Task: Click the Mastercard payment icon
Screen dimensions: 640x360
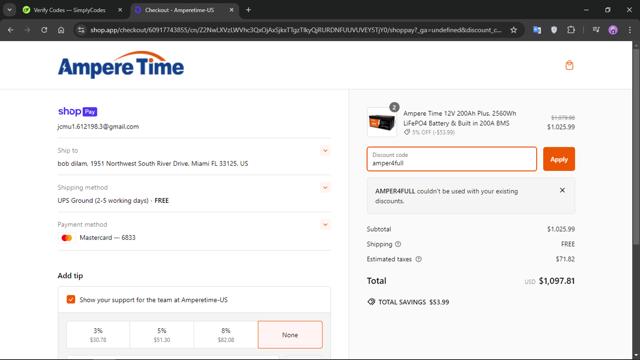Action: click(67, 238)
